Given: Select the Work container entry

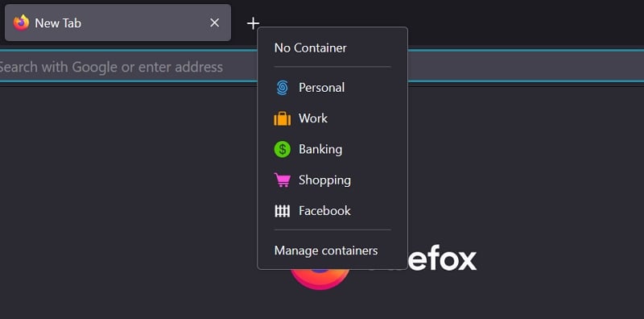Looking at the screenshot, I should tap(332, 118).
